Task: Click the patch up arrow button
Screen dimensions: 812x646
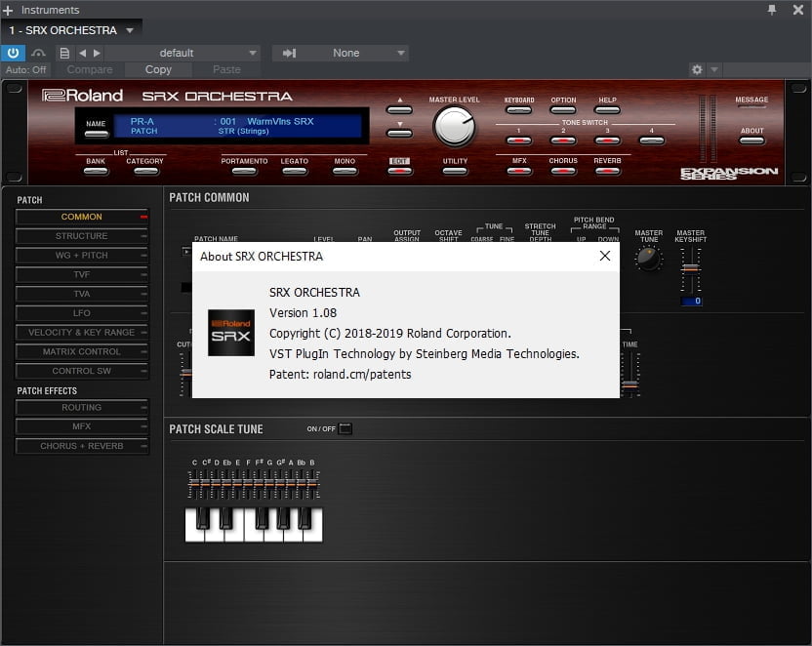Action: [399, 109]
